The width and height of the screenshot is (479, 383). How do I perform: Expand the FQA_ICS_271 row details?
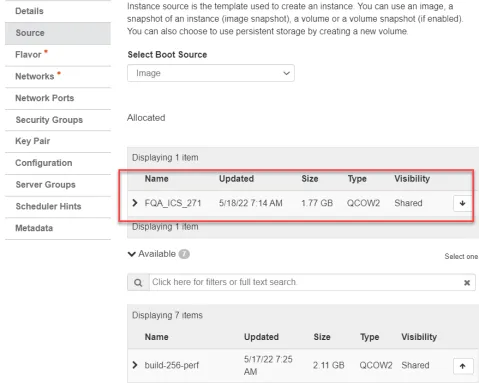pos(135,203)
